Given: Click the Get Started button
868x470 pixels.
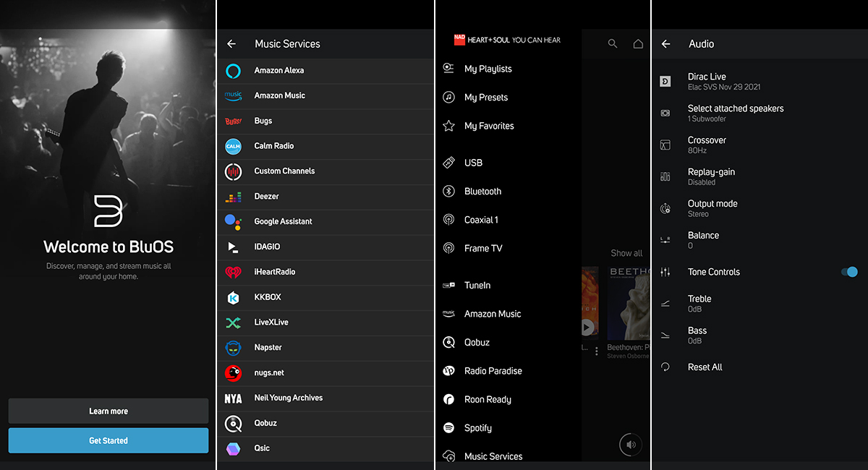Looking at the screenshot, I should pyautogui.click(x=109, y=440).
